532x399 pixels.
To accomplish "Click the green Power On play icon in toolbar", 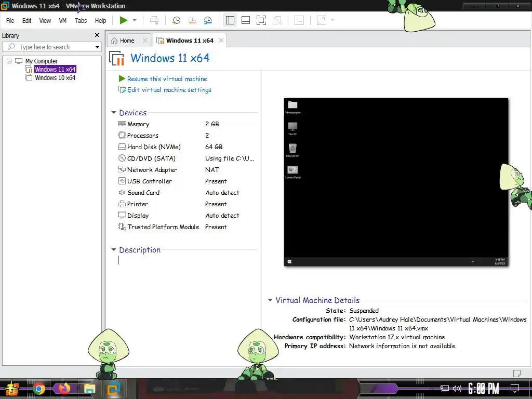I will coord(123,20).
